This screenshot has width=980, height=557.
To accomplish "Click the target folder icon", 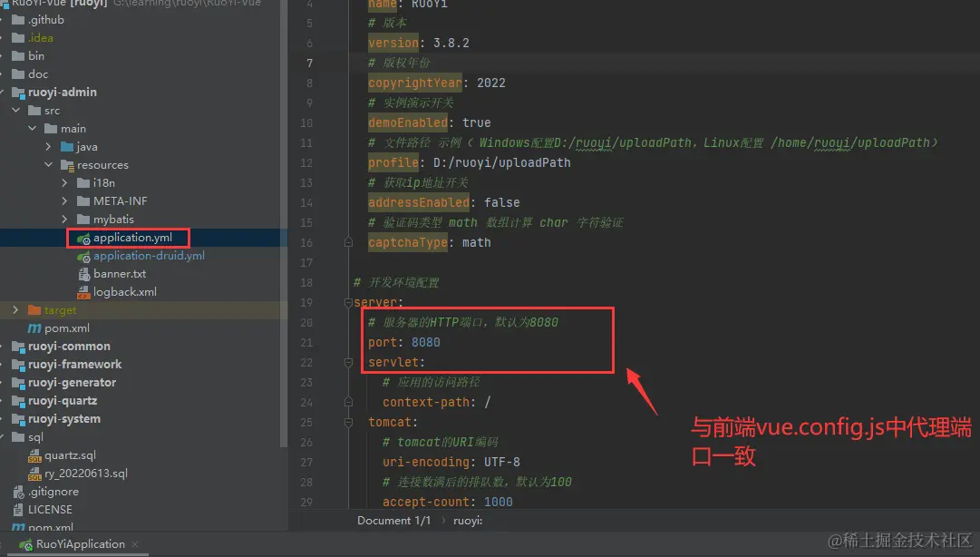I will (x=34, y=310).
